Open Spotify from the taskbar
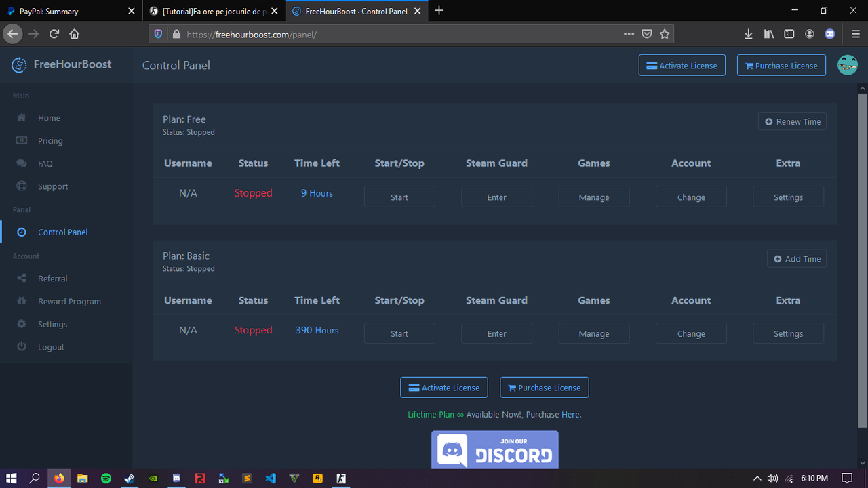The image size is (868, 488). click(106, 478)
